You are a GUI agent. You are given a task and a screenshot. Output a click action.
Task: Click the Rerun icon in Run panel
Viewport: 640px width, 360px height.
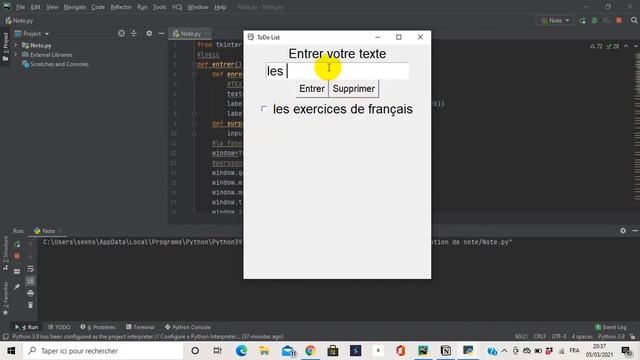[17, 244]
